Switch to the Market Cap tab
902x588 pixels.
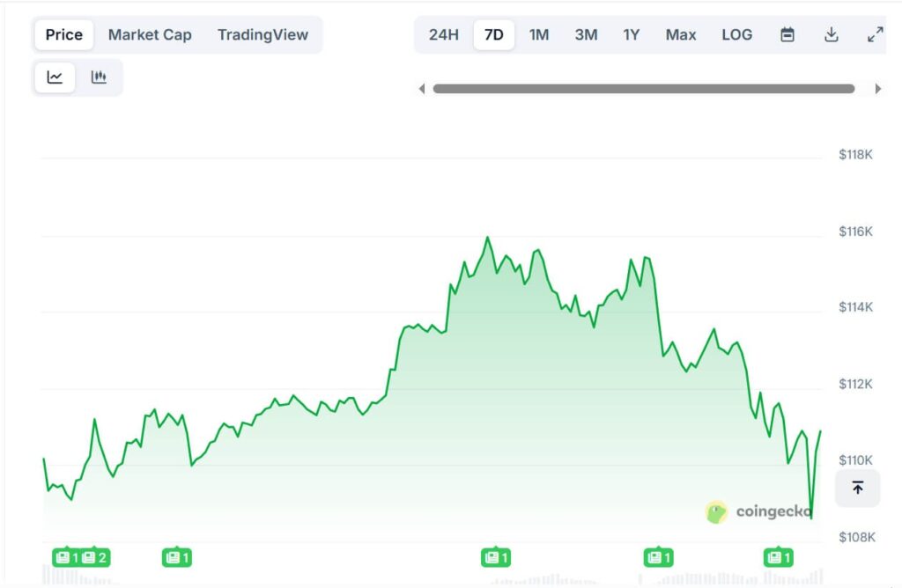150,35
